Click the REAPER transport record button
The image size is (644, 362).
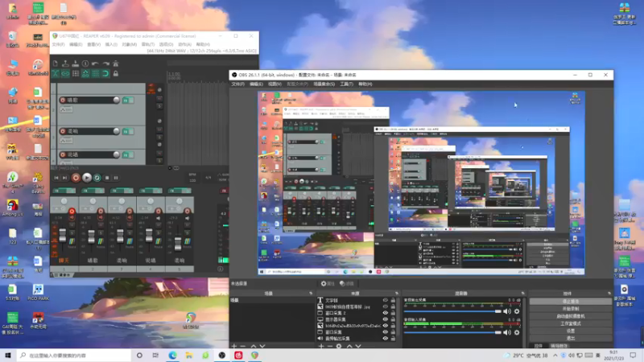pyautogui.click(x=76, y=178)
